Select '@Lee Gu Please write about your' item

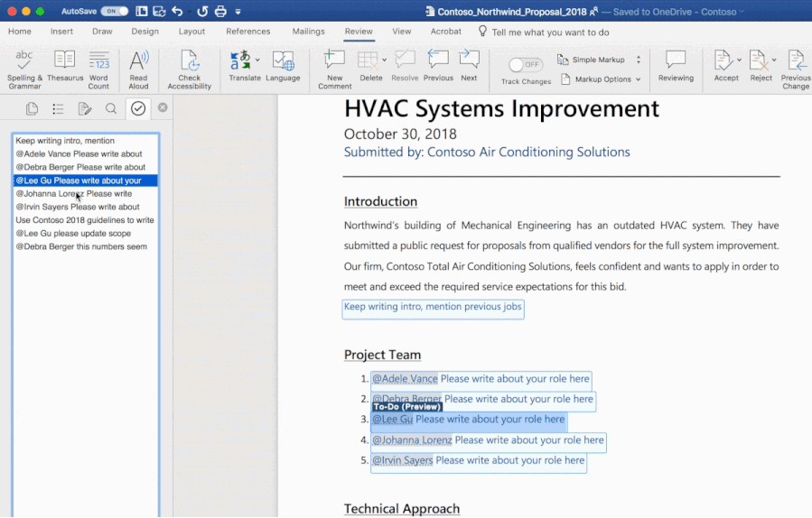coord(86,180)
